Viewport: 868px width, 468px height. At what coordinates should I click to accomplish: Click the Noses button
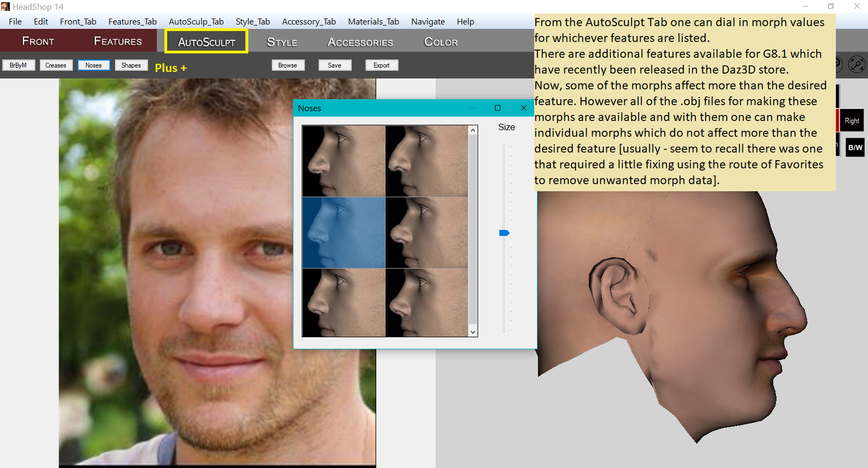(94, 65)
